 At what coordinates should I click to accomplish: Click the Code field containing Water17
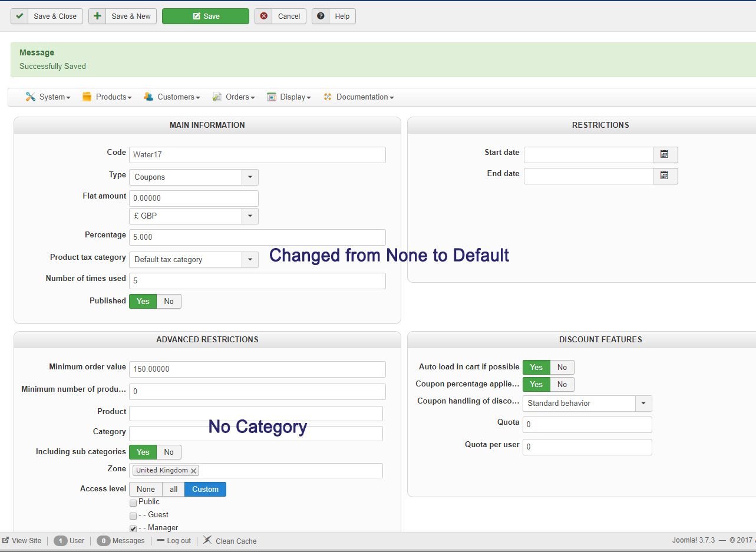click(257, 154)
